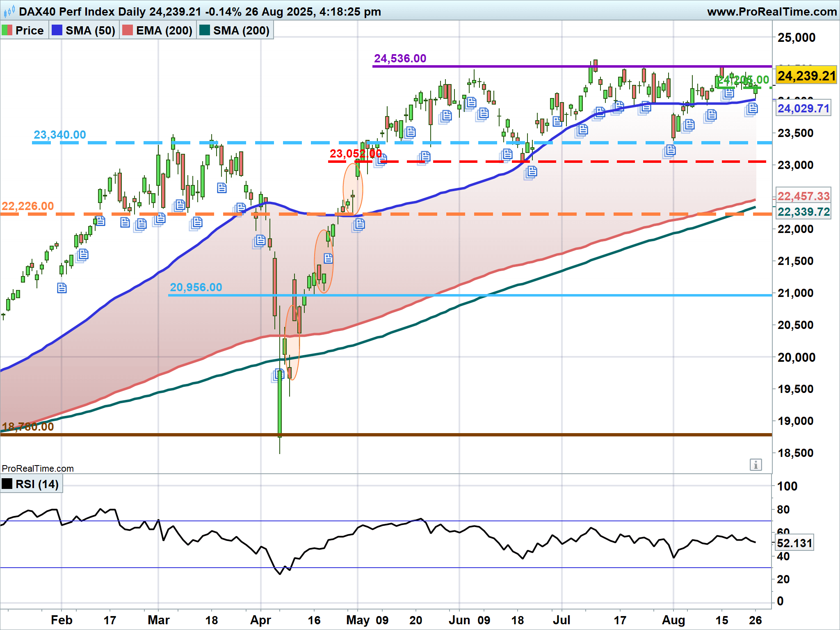Click the 18,780.00 brown support label
The image size is (840, 630).
click(x=28, y=427)
